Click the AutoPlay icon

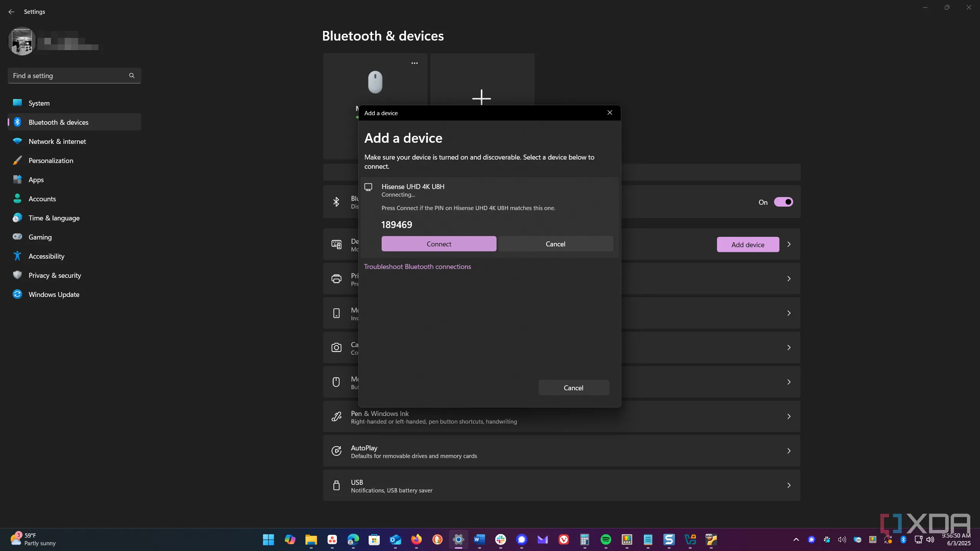pyautogui.click(x=336, y=451)
